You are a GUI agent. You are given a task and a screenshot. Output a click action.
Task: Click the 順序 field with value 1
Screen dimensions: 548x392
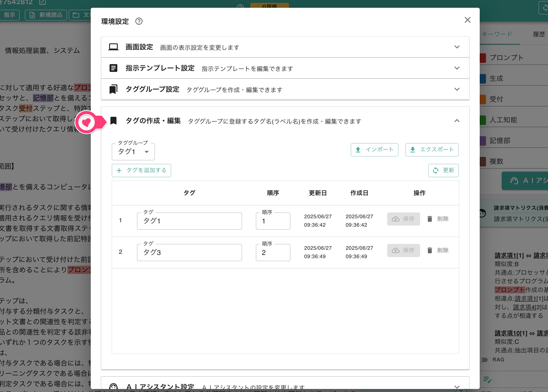coord(273,221)
